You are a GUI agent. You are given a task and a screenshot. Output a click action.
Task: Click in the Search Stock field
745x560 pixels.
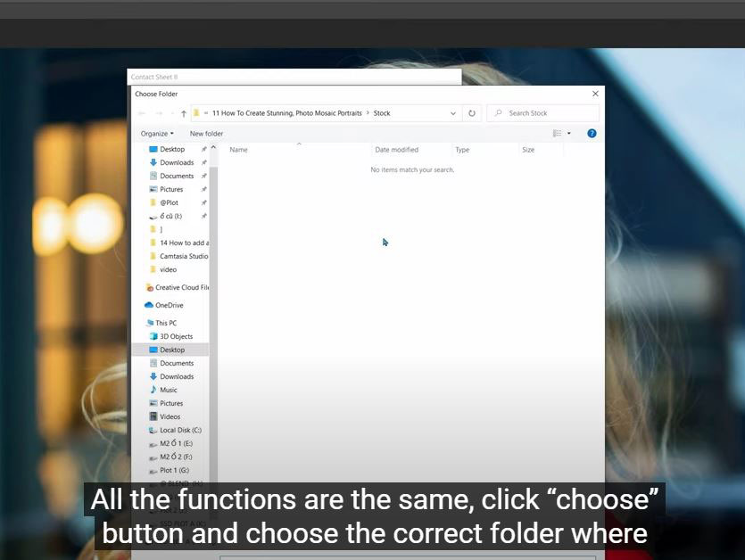point(542,113)
